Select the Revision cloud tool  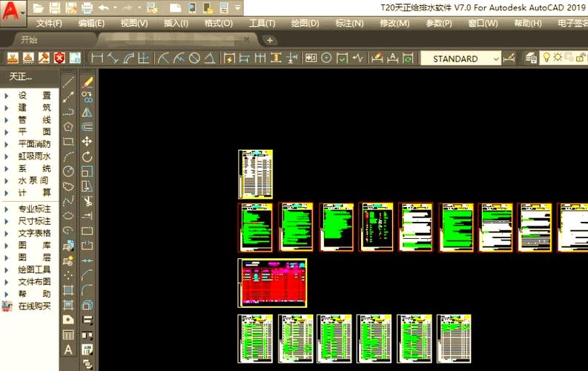(x=68, y=186)
